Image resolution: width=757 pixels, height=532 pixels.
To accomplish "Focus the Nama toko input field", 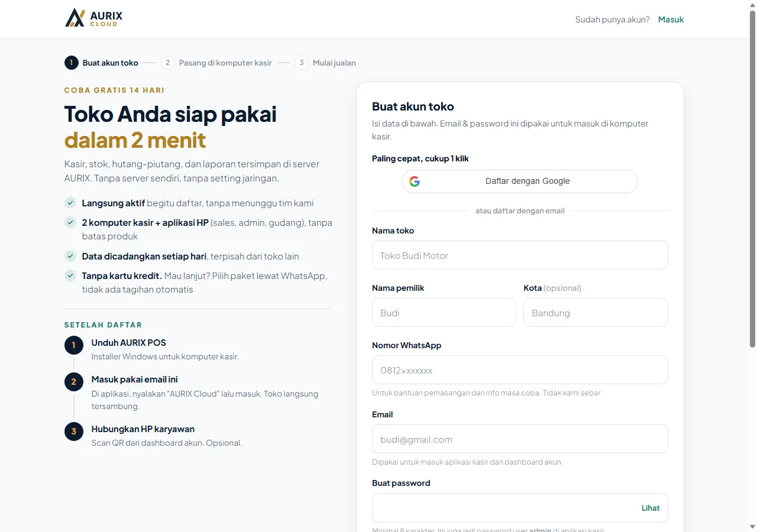I will 520,255.
